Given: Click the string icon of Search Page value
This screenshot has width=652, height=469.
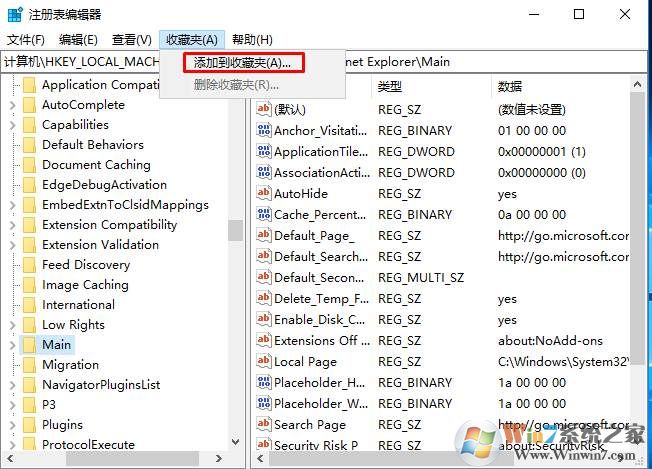Looking at the screenshot, I should 264,424.
